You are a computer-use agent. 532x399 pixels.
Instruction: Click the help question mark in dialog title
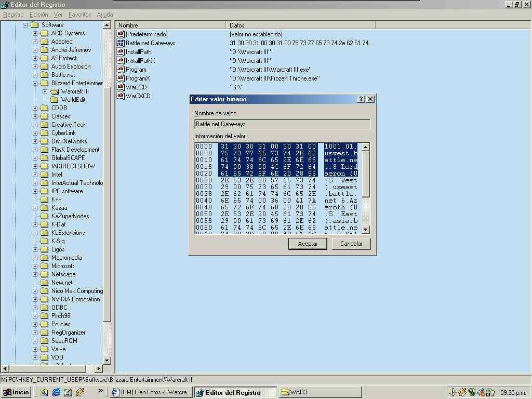click(361, 99)
